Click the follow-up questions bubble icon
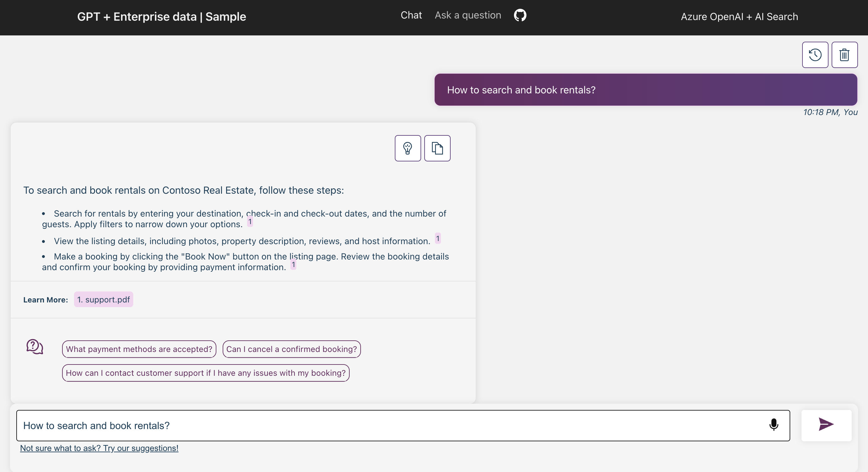The width and height of the screenshot is (868, 472). click(35, 347)
